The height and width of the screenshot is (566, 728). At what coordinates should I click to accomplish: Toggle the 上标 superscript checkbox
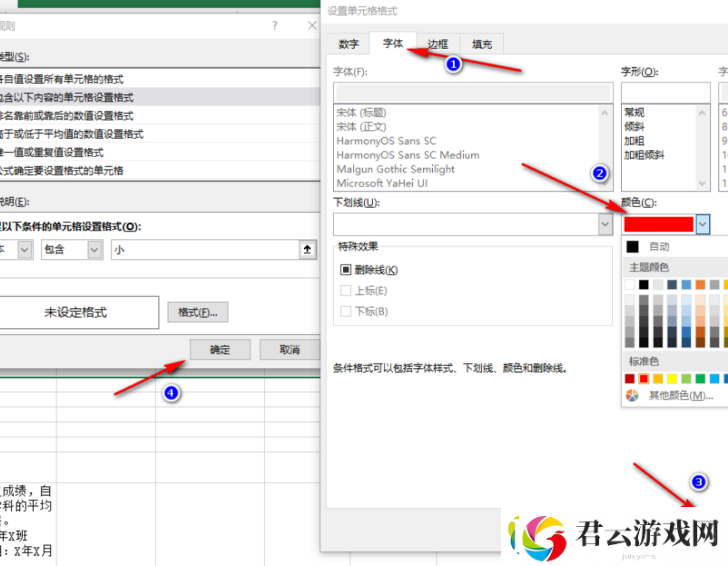[346, 291]
